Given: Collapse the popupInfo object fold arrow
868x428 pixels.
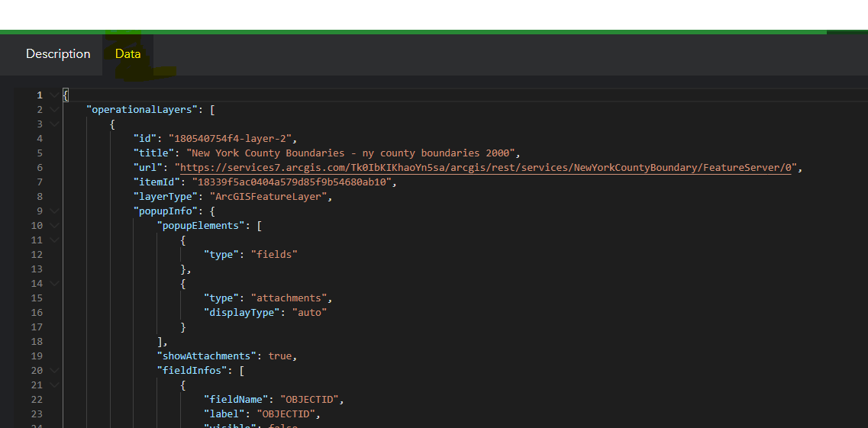Looking at the screenshot, I should pyautogui.click(x=53, y=211).
